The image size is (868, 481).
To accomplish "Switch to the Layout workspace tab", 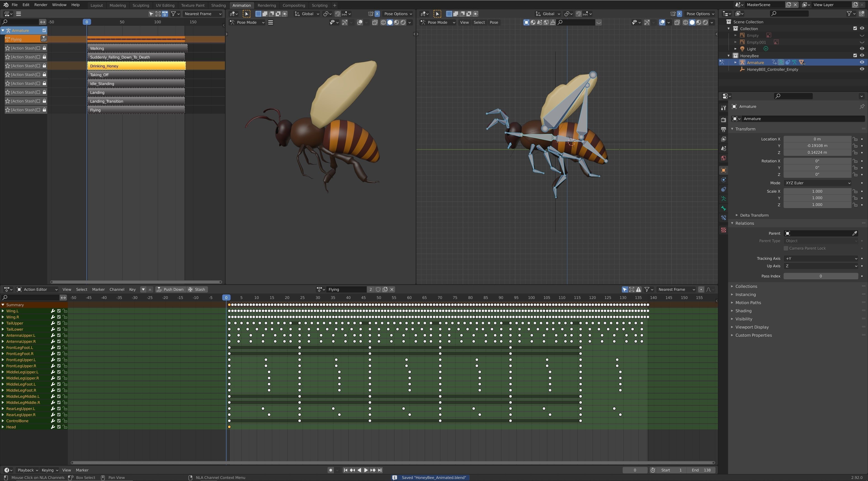I will 96,5.
